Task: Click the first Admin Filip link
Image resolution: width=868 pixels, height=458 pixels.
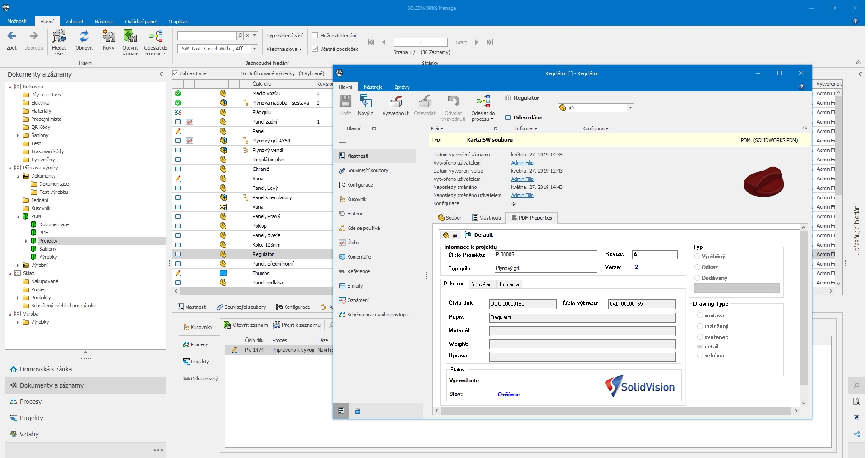Action: point(522,163)
